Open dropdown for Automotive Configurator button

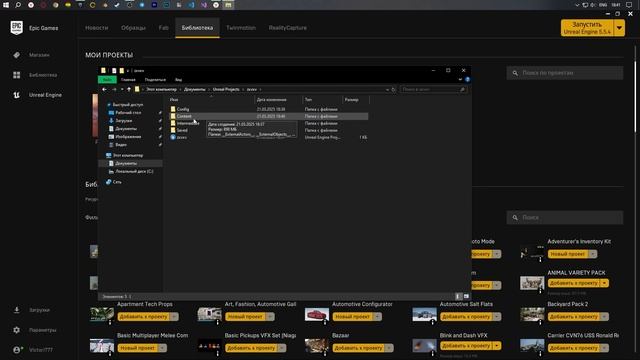377,316
